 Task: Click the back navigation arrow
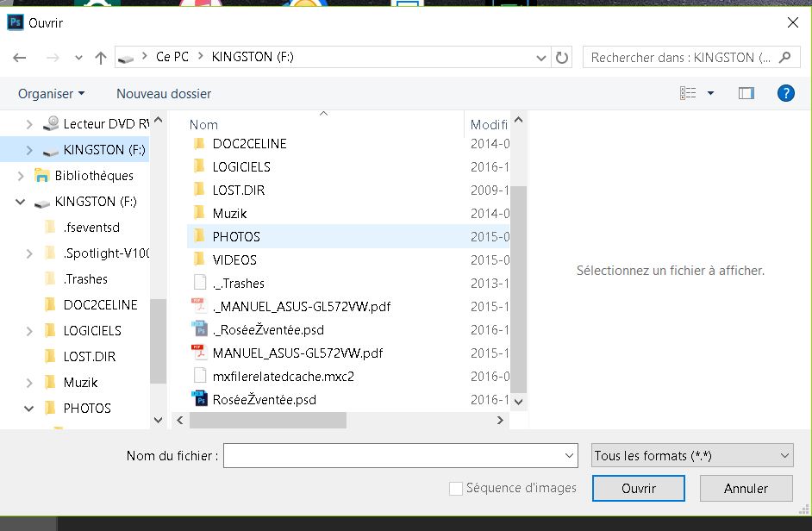(20, 58)
